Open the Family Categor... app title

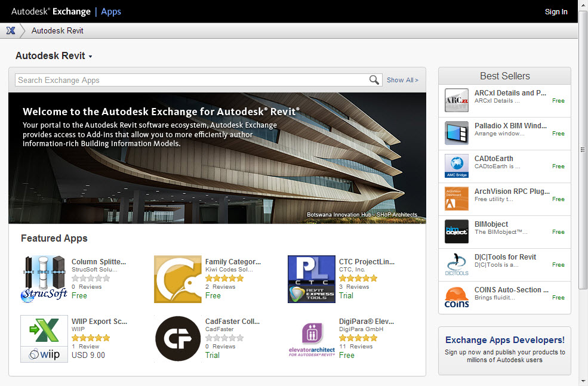[x=233, y=261]
